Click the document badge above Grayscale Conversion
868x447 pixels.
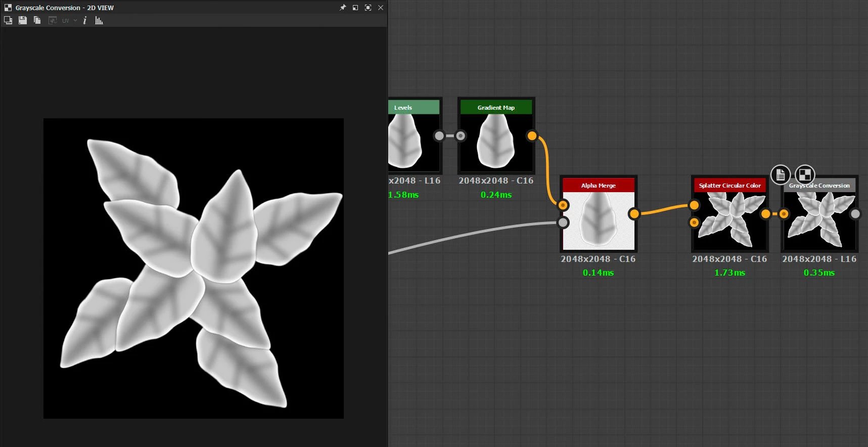tap(781, 175)
